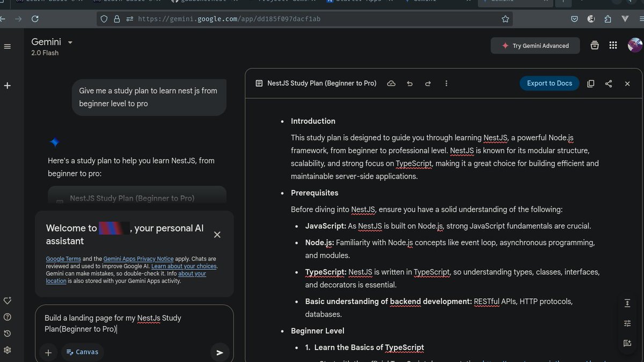Click the plus upload button in prompt box
Screen dimensions: 644x362
48,352
